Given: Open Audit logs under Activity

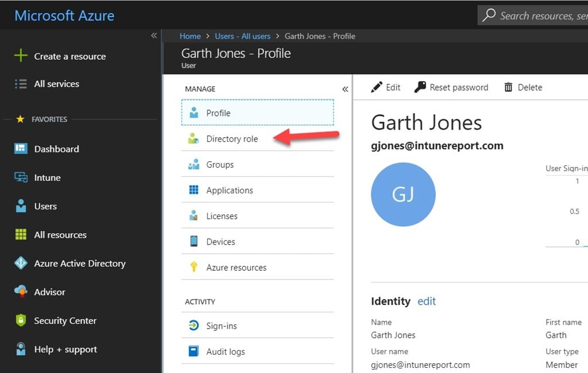Looking at the screenshot, I should [x=257, y=351].
